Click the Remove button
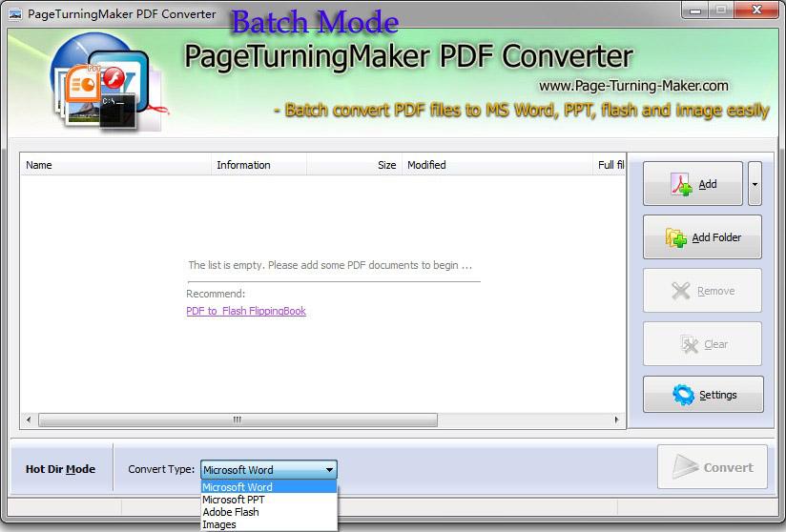 pyautogui.click(x=702, y=291)
